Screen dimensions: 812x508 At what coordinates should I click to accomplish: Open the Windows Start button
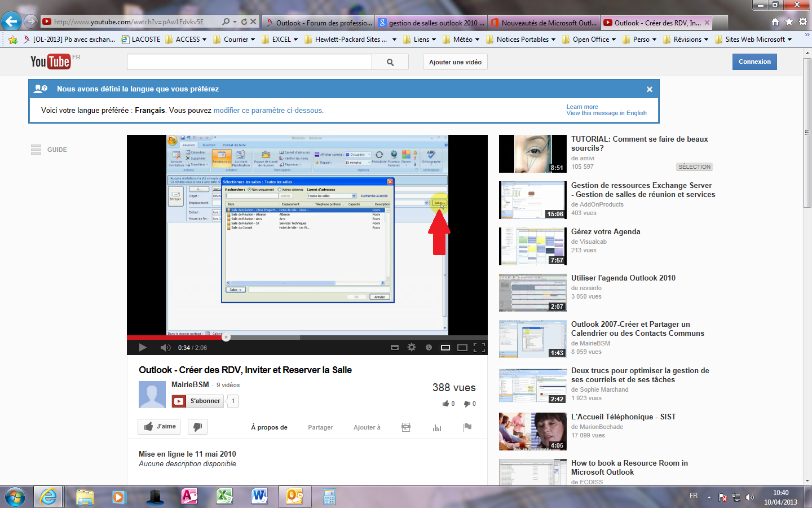coord(15,497)
